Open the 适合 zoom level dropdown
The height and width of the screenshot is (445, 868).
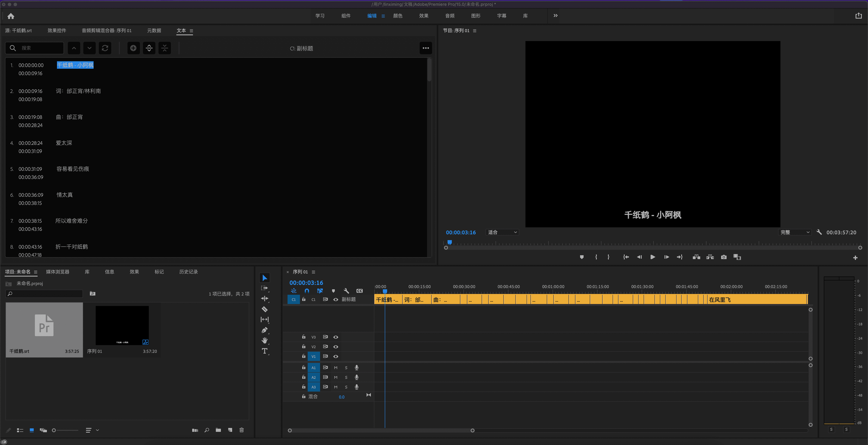click(x=502, y=232)
